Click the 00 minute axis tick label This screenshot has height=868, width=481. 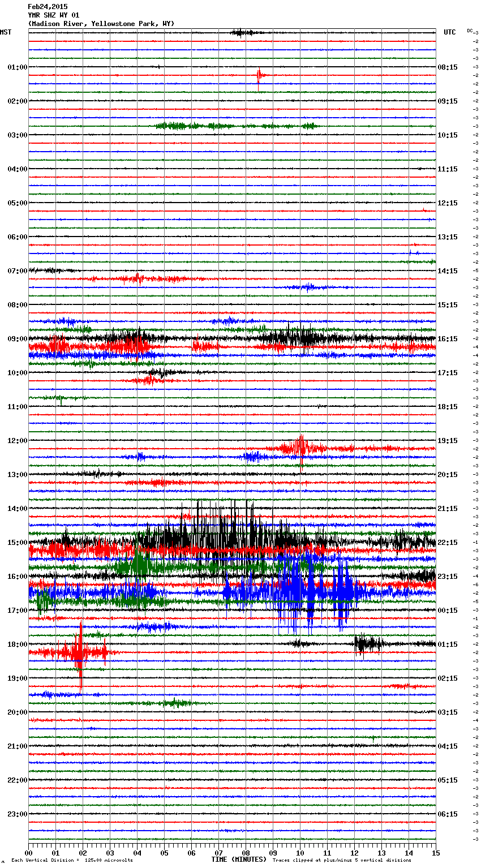pos(28,852)
